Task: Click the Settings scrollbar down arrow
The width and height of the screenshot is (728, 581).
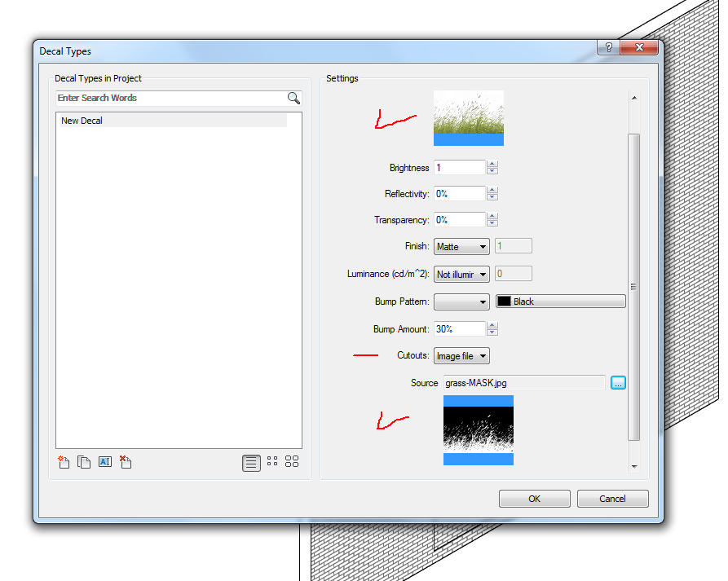Action: tap(634, 466)
